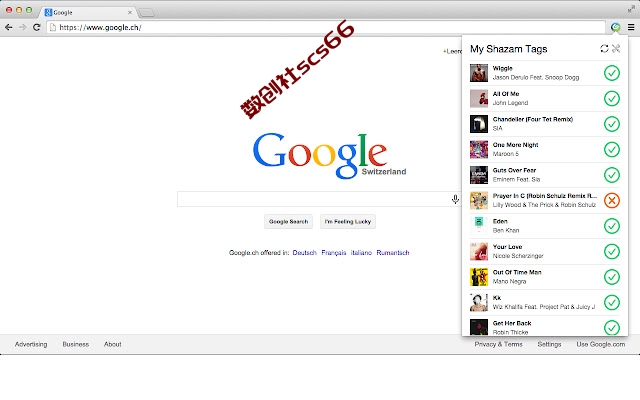Select the artist text "Mano Negra"
Viewport: 640px width, 400px height.
point(509,282)
